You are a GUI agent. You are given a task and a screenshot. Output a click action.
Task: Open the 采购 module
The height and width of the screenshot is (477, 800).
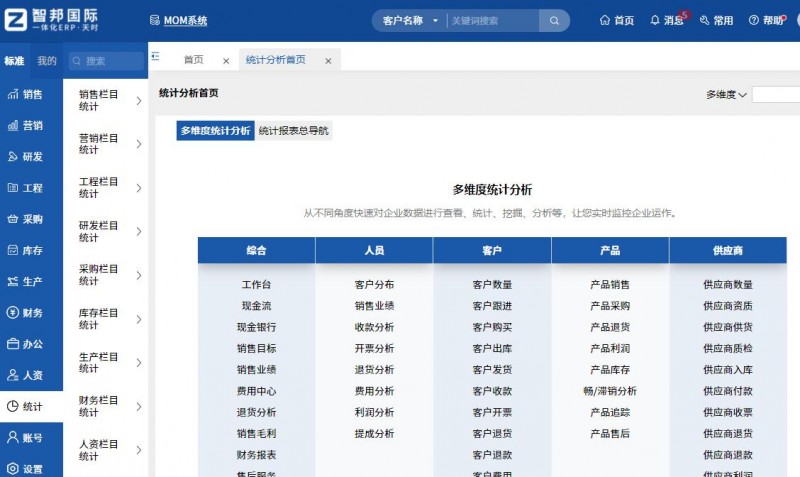(31, 219)
